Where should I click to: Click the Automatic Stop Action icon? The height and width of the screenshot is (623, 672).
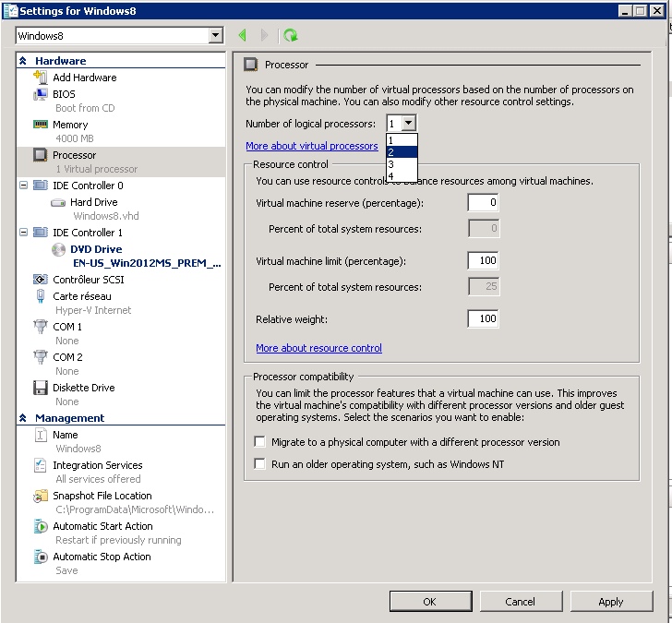pyautogui.click(x=41, y=557)
